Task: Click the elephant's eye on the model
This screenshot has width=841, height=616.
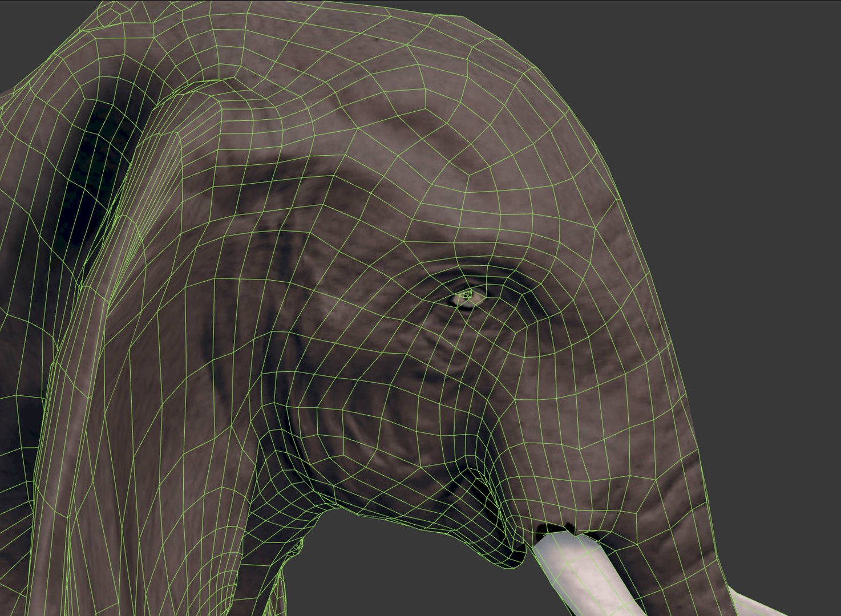Action: pyautogui.click(x=468, y=297)
